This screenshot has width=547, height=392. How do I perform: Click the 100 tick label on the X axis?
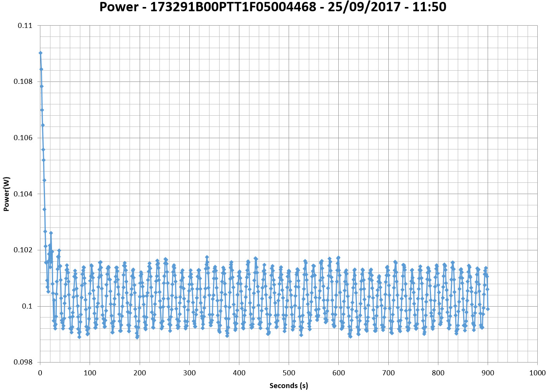click(x=90, y=373)
